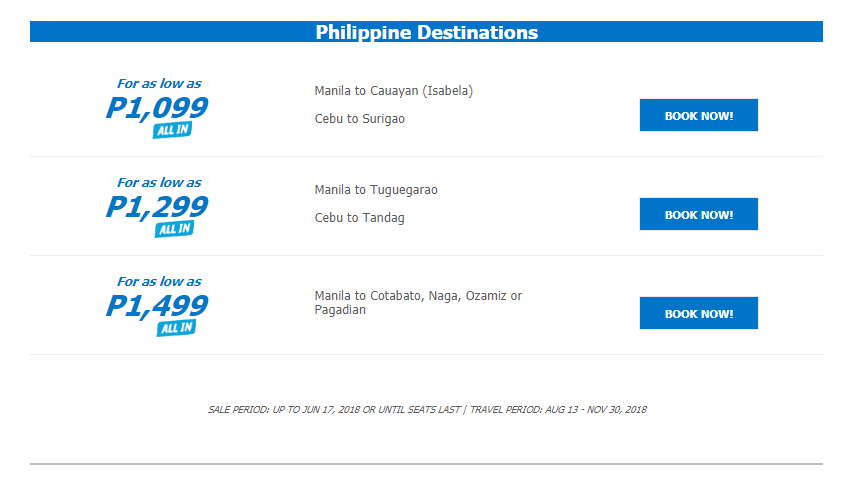
Task: Click the sale period fine print
Action: [334, 409]
